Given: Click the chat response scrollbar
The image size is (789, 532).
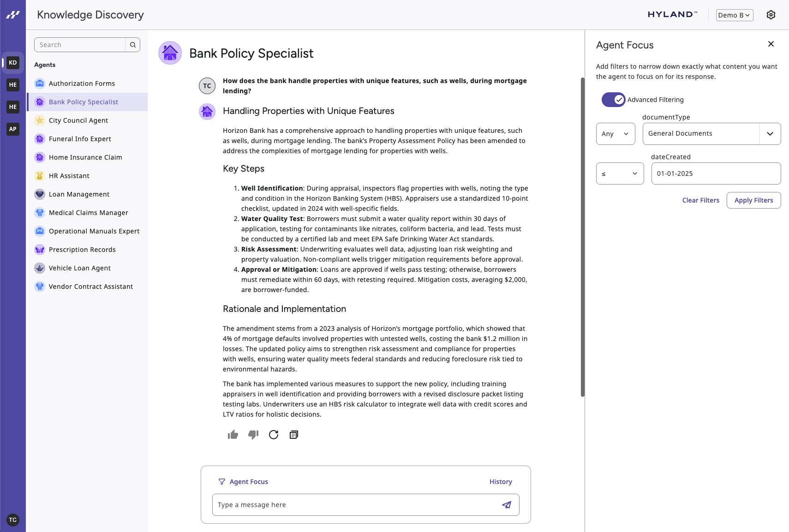Looking at the screenshot, I should (583, 237).
